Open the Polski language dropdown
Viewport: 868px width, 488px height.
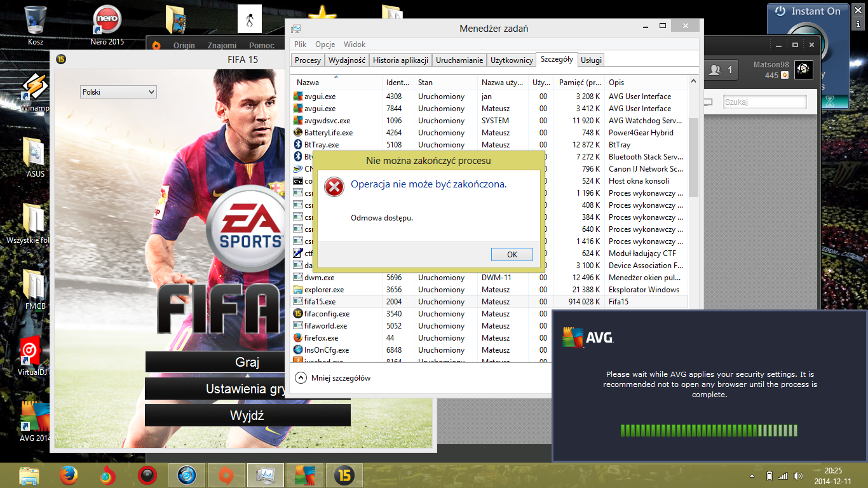pyautogui.click(x=119, y=92)
